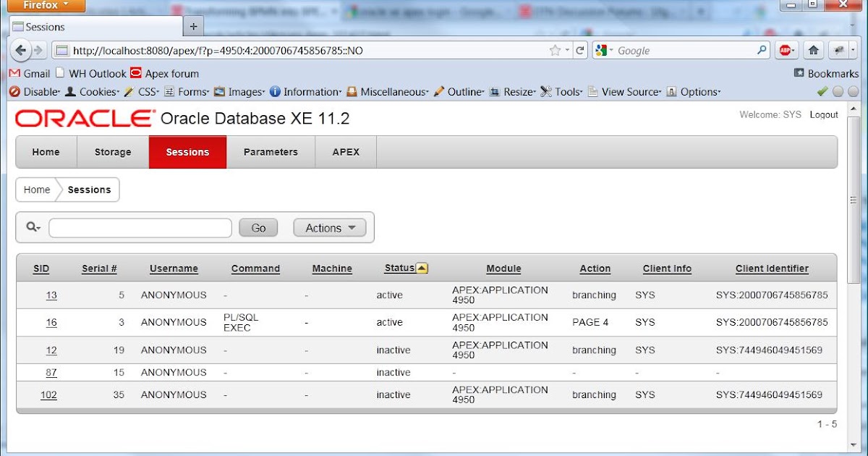Switch to the Home tab

pos(46,152)
